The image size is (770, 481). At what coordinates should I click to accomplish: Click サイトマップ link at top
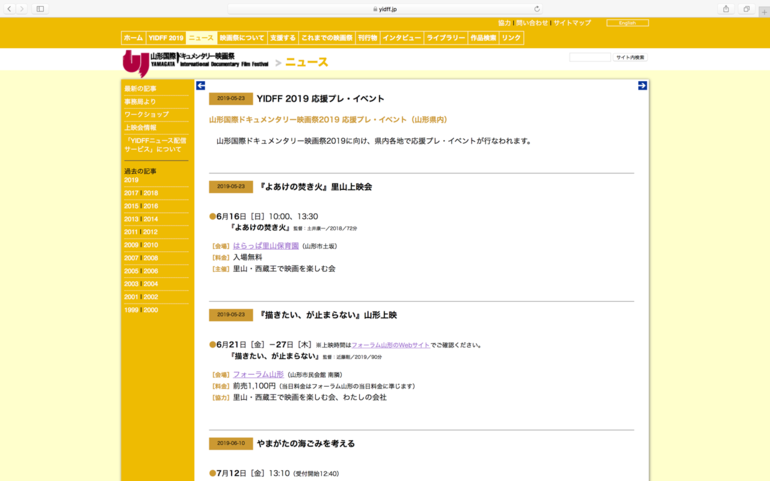[x=572, y=22]
